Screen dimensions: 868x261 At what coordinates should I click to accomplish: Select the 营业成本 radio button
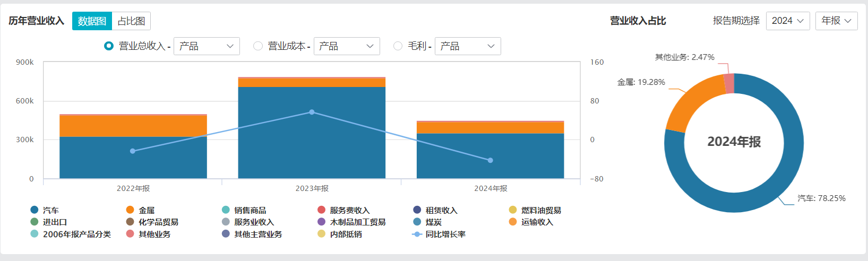tap(258, 46)
